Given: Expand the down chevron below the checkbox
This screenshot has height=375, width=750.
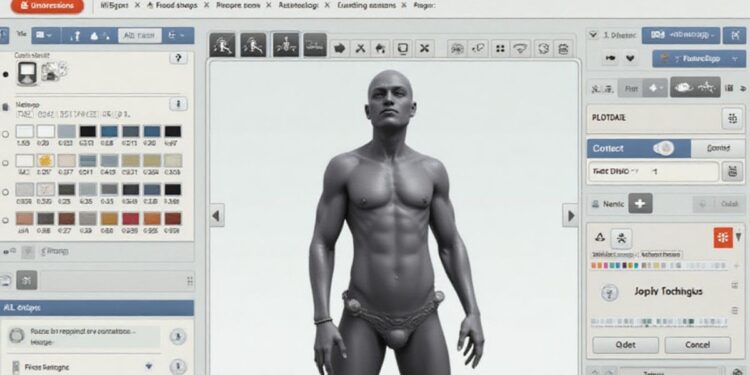Looking at the screenshot, I should [630, 59].
